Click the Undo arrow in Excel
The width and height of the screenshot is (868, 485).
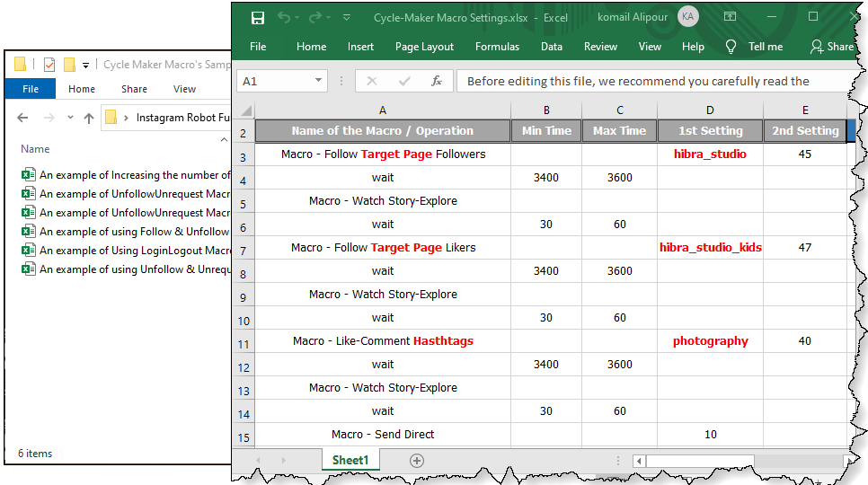tap(284, 18)
